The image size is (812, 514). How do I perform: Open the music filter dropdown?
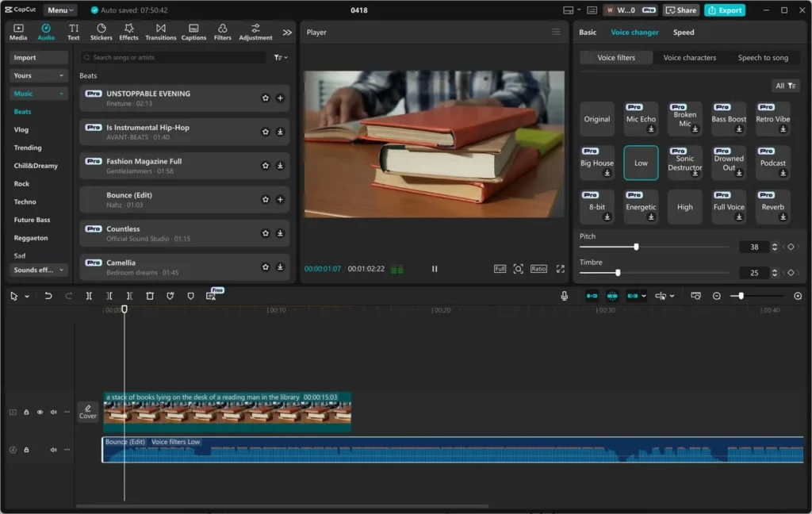click(x=281, y=58)
